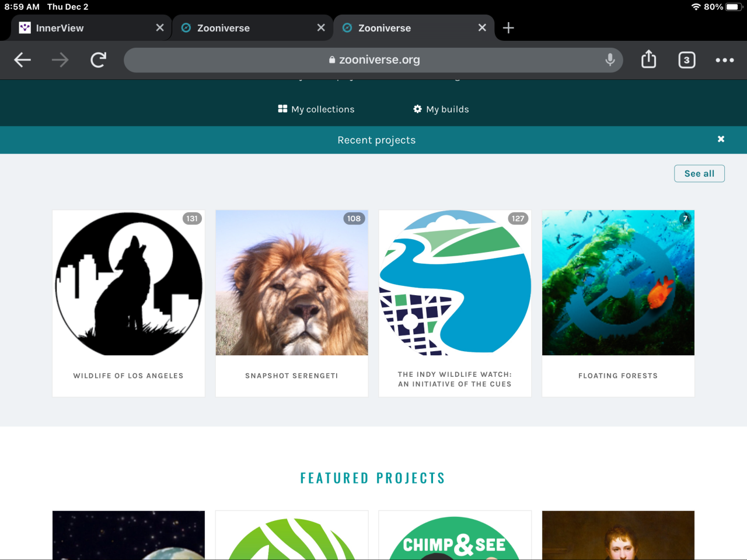Close the middle Zooniverse tab

coord(321,27)
